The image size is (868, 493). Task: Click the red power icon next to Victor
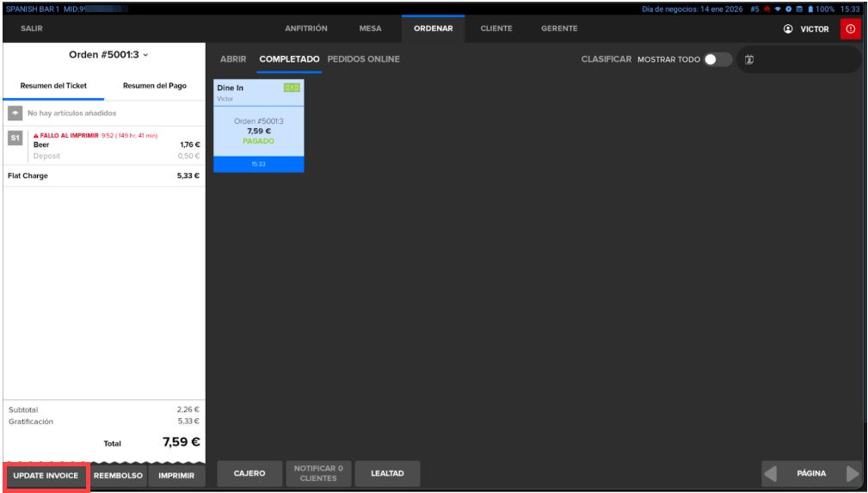click(x=850, y=29)
